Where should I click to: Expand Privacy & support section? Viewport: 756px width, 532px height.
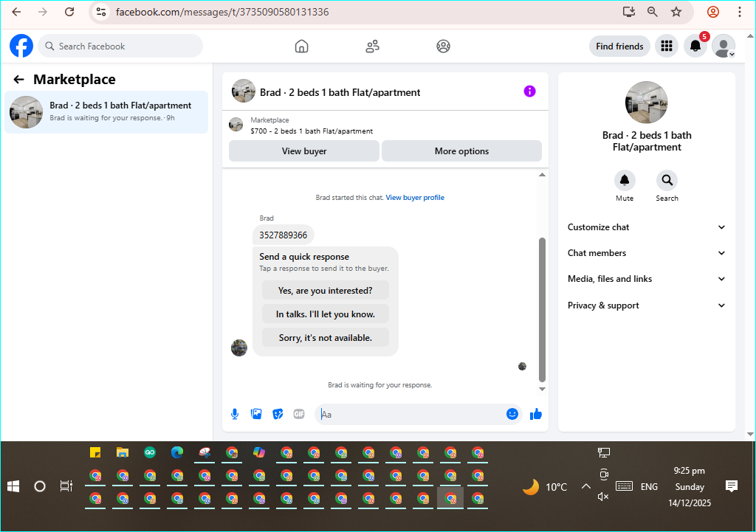647,305
